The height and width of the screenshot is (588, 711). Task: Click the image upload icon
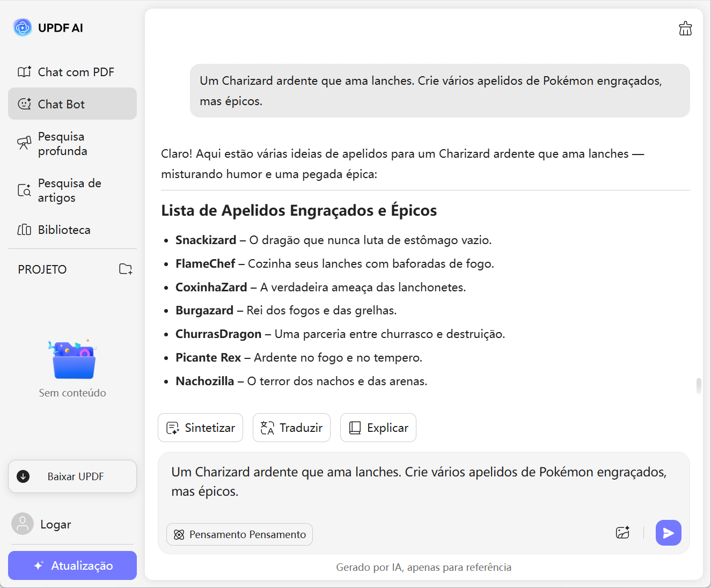(x=622, y=533)
